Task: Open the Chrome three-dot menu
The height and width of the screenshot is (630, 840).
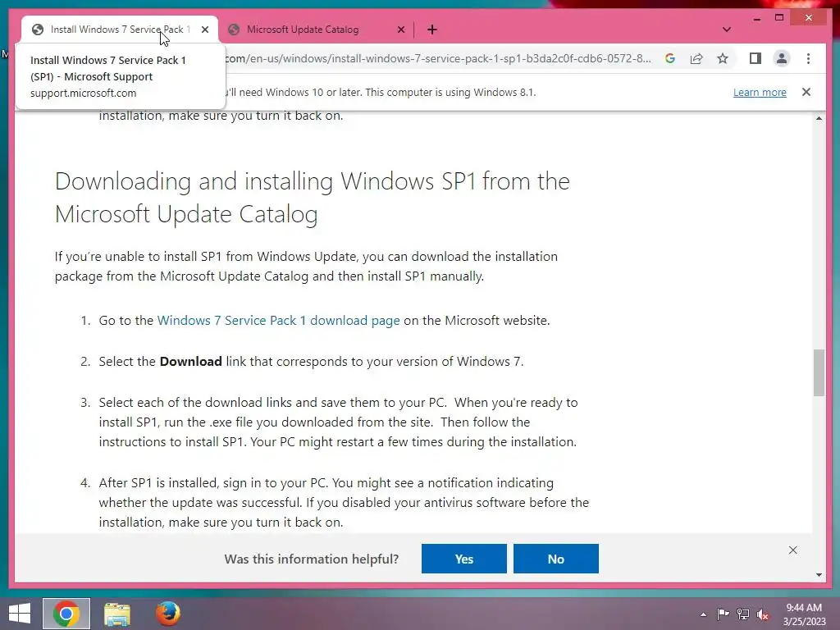Action: click(x=808, y=58)
